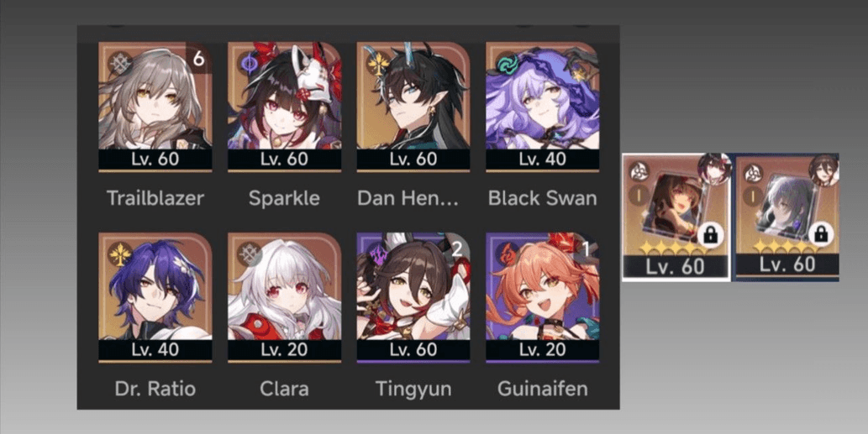
Task: Click Clara's Physical element icon
Action: pos(250,255)
